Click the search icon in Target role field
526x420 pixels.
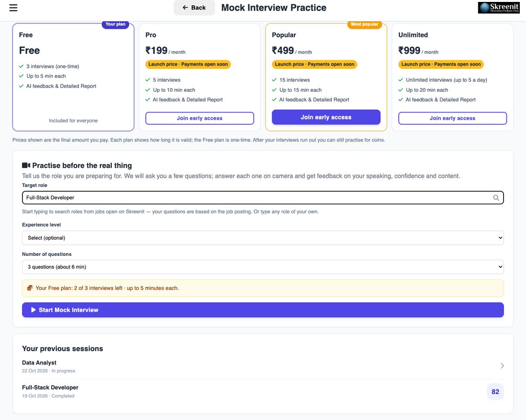(496, 198)
